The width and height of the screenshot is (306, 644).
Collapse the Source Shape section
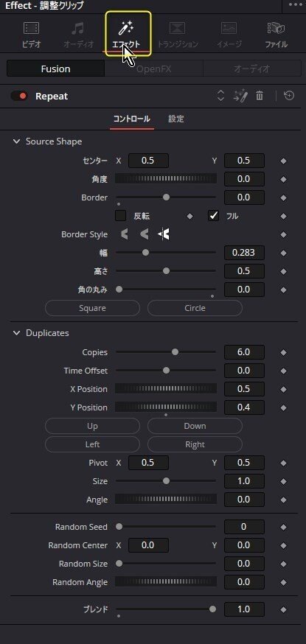pos(16,141)
